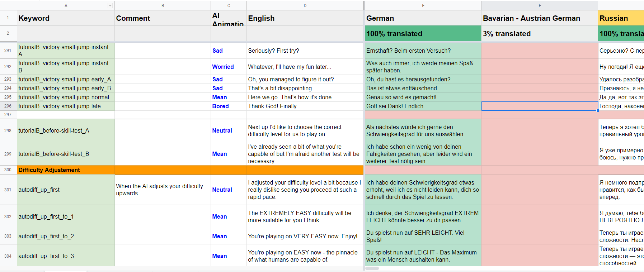Click the "Bavarian - Austrian German" header cell
The height and width of the screenshot is (272, 644).
pos(539,18)
